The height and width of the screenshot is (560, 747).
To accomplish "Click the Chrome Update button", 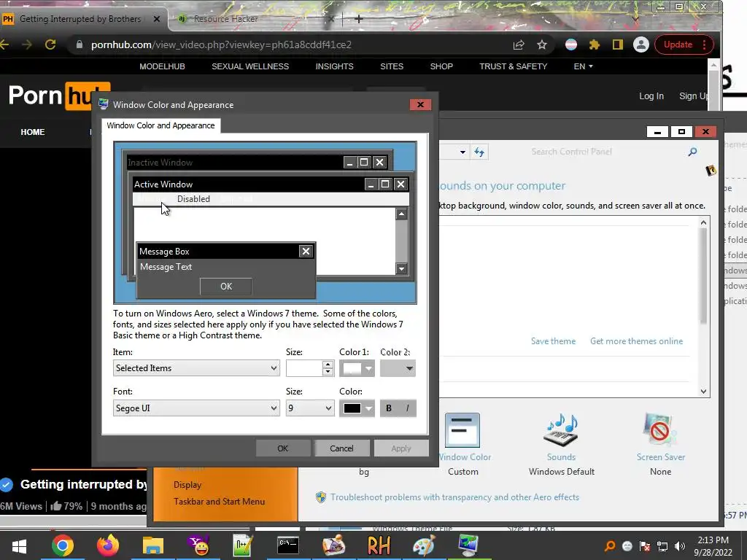I will coord(684,44).
